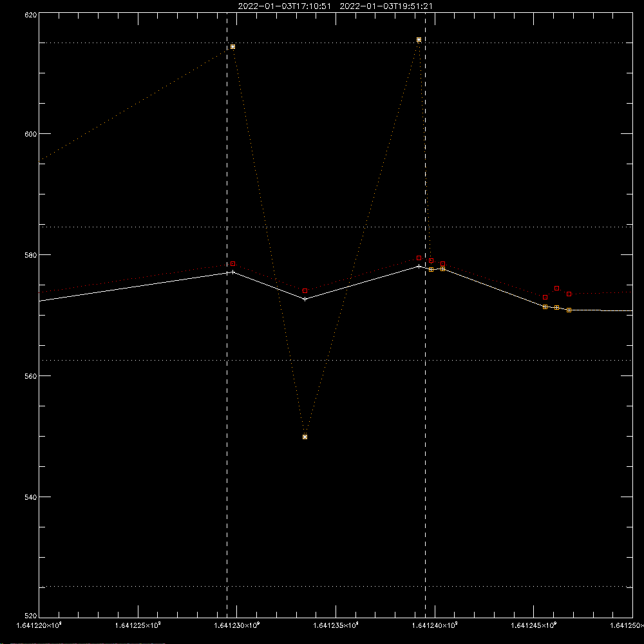The image size is (644, 644).
Task: Select the y-axis label 560
Action: click(31, 376)
